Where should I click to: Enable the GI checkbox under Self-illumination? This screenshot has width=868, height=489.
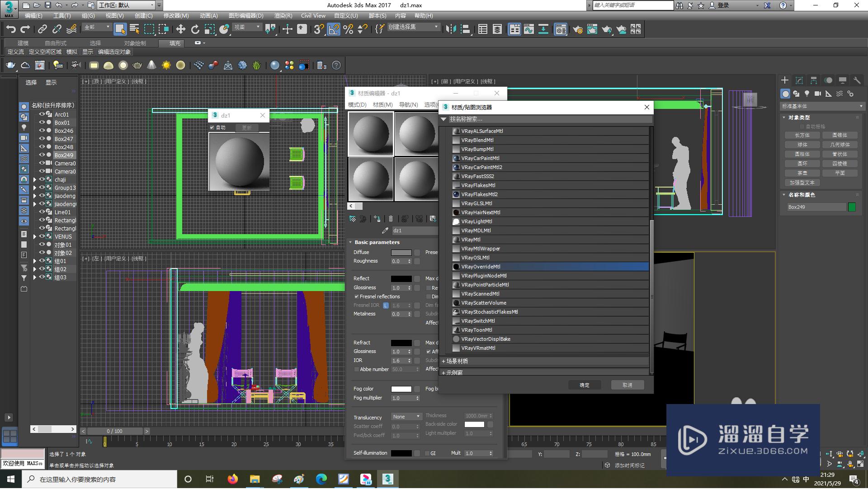[427, 453]
